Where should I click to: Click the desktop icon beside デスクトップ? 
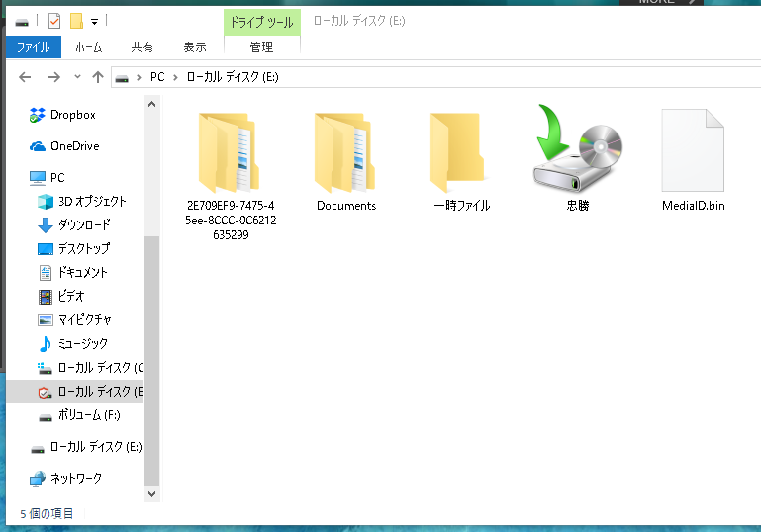click(46, 249)
